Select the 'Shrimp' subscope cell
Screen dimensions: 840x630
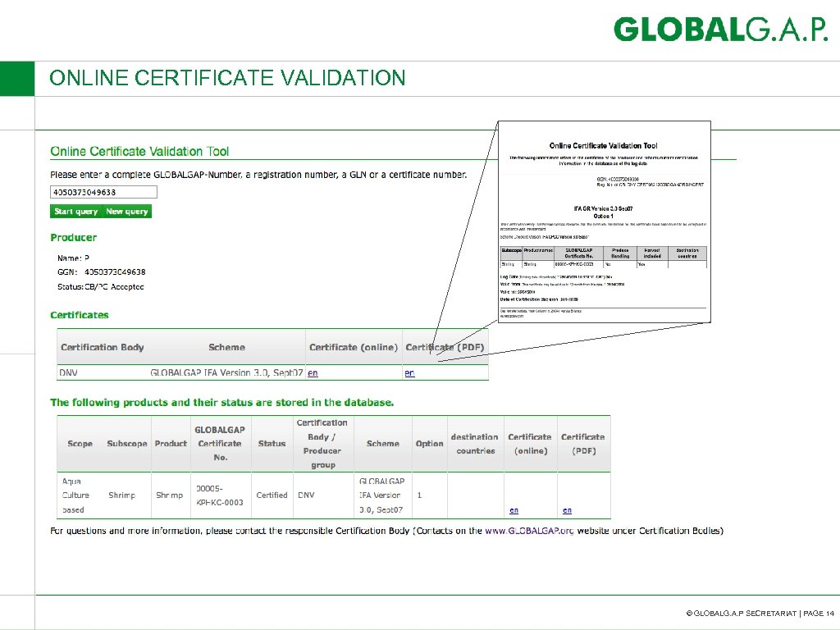click(121, 495)
